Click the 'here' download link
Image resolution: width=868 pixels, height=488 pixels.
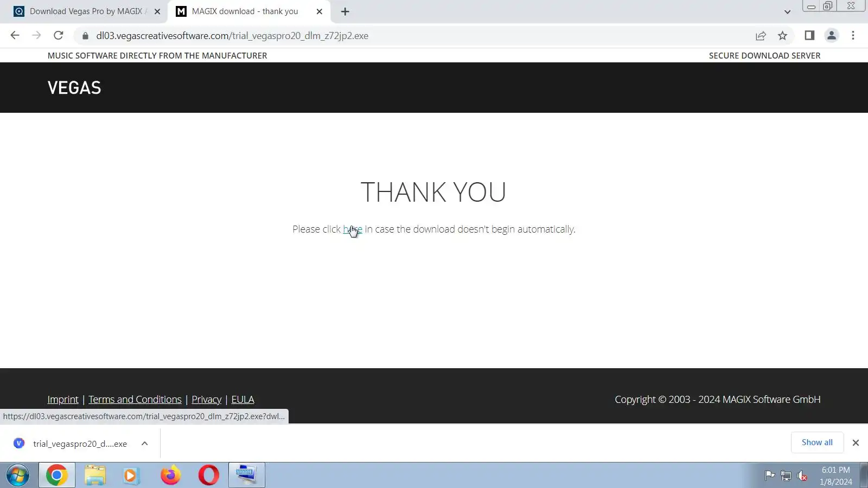353,229
